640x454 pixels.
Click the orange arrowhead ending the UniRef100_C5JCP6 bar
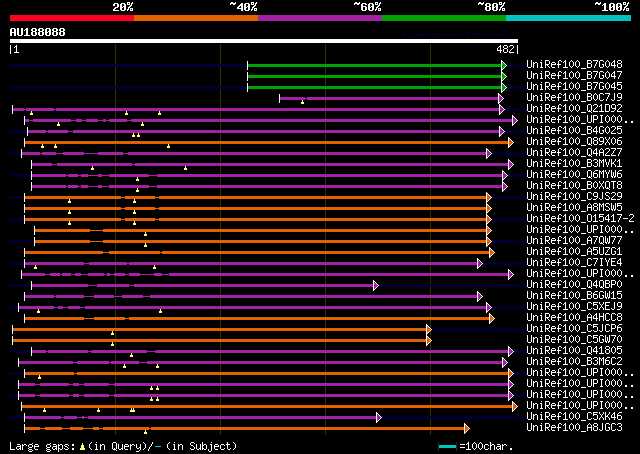tap(429, 329)
